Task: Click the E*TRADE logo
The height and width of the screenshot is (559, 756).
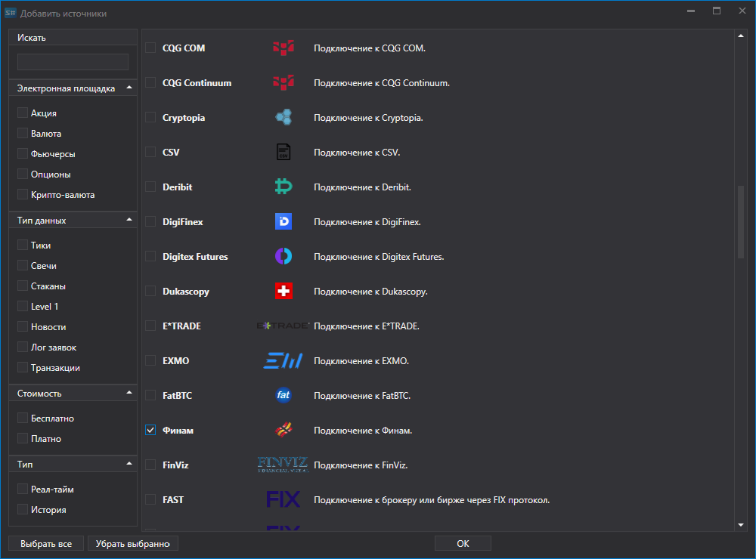Action: pos(283,326)
